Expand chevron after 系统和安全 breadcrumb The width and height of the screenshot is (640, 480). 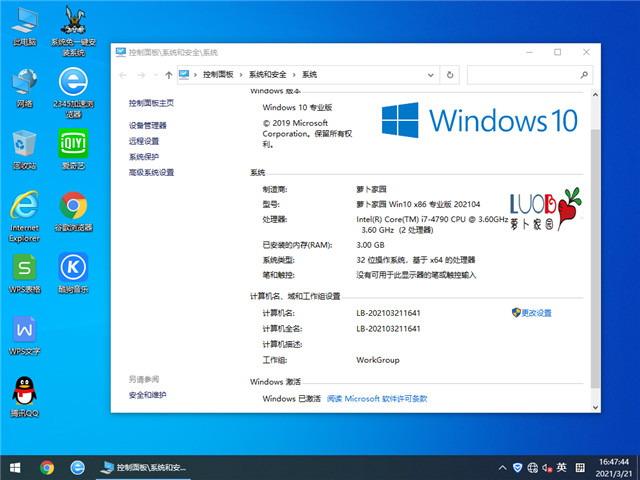(x=294, y=75)
